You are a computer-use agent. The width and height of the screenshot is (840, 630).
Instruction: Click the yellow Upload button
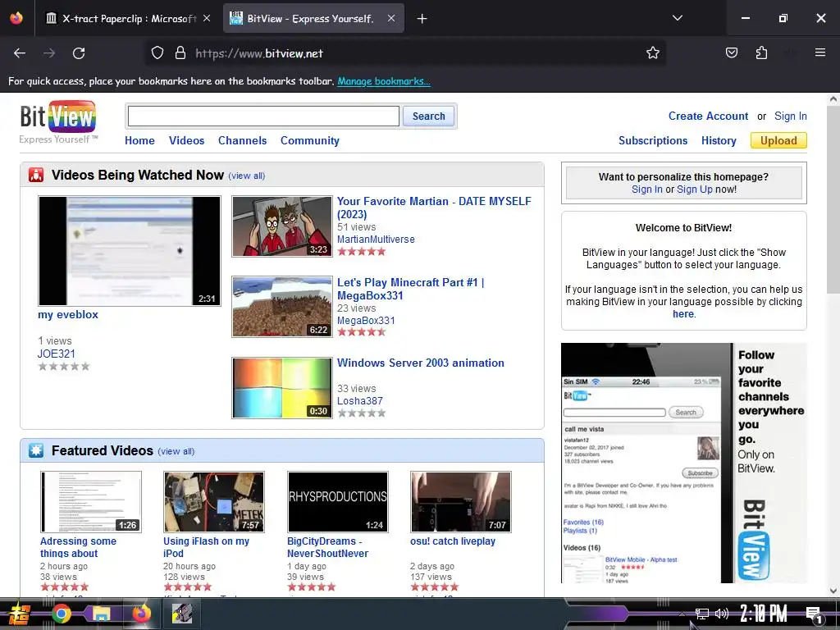[x=778, y=140]
